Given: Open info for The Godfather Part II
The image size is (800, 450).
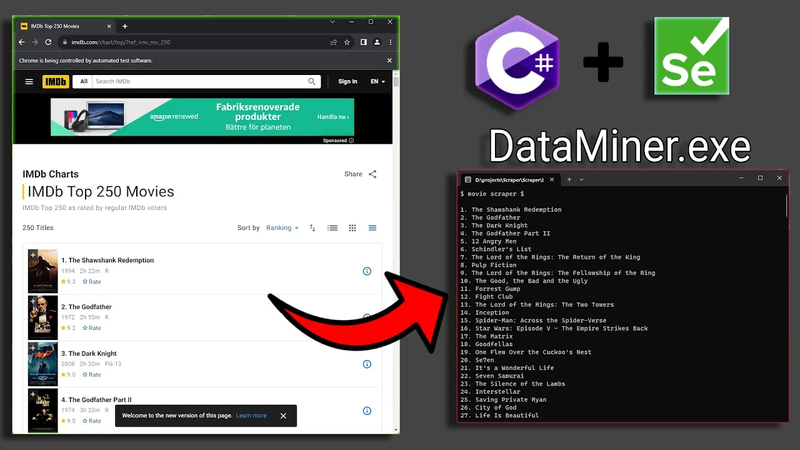Looking at the screenshot, I should tap(367, 411).
